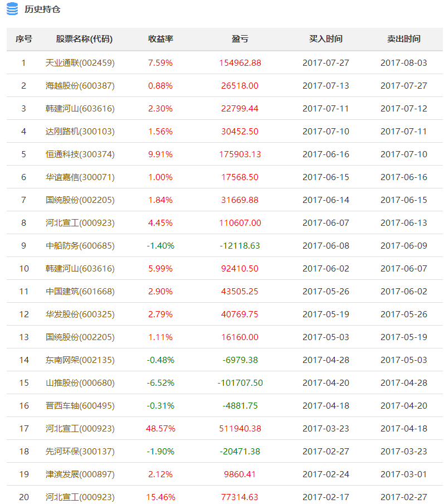Viewport: 444px width, 504px height.
Task: Click sell date 2017-04-18
Action: point(403,428)
